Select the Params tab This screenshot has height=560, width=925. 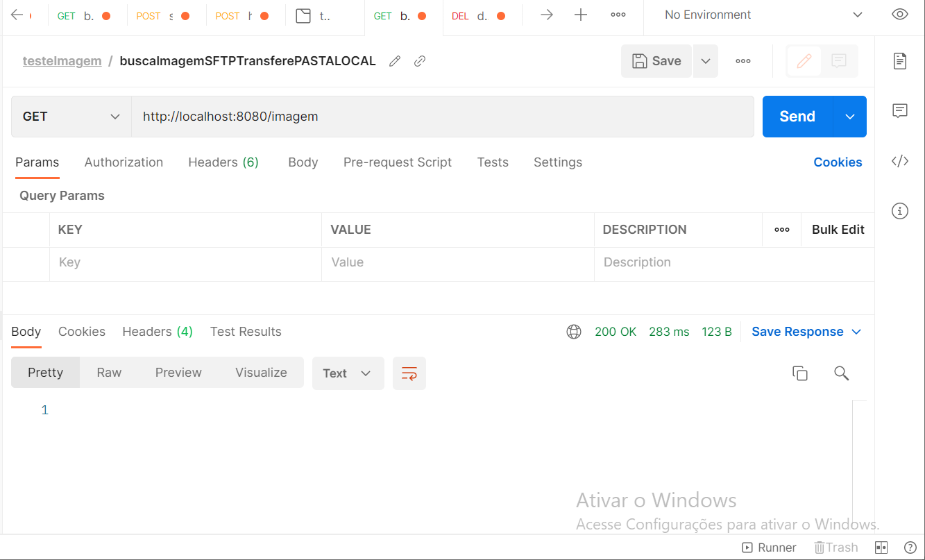click(37, 162)
